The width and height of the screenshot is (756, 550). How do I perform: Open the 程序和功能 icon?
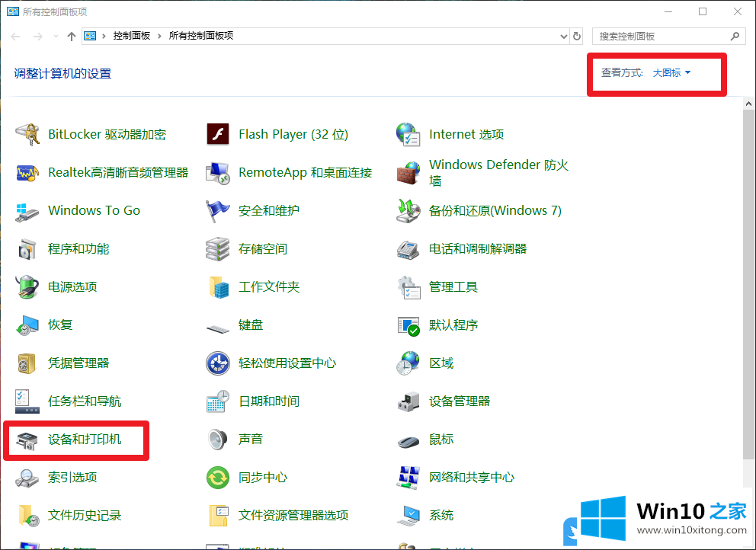[x=27, y=249]
